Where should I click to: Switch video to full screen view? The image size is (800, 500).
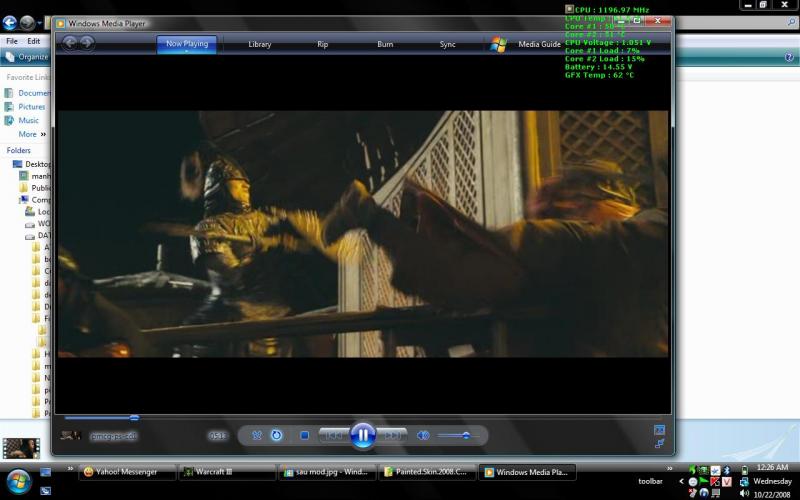659,429
